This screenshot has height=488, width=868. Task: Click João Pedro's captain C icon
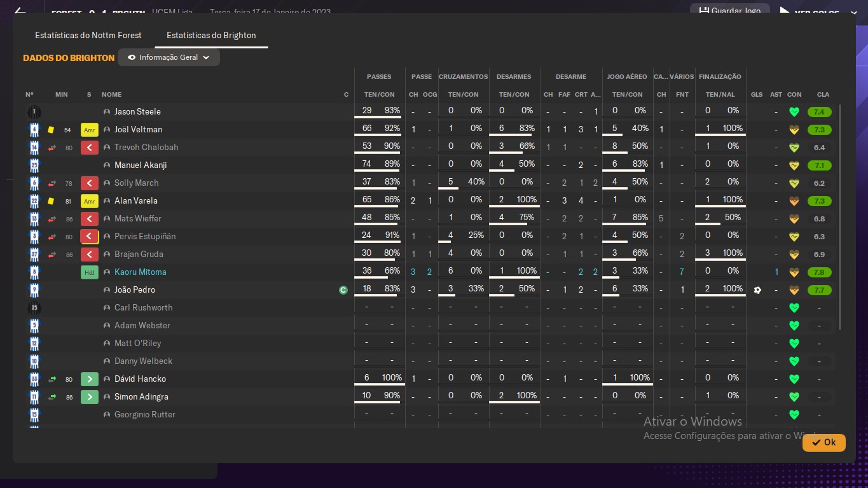343,290
